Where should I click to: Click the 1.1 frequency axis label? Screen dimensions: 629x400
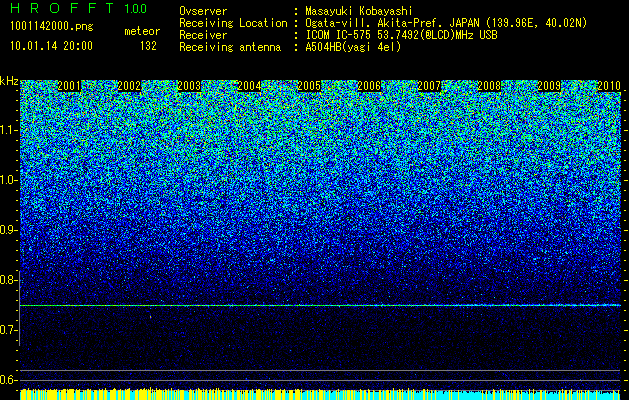(x=9, y=130)
